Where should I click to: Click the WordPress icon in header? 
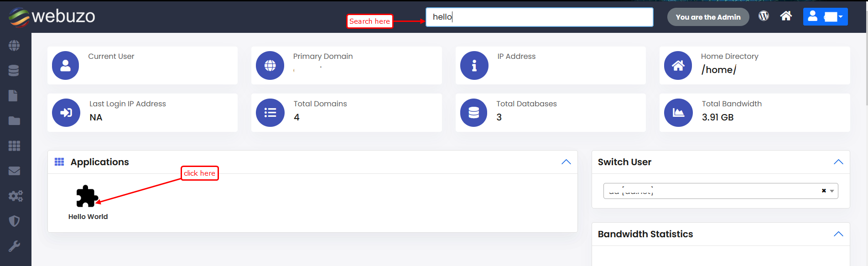(764, 16)
